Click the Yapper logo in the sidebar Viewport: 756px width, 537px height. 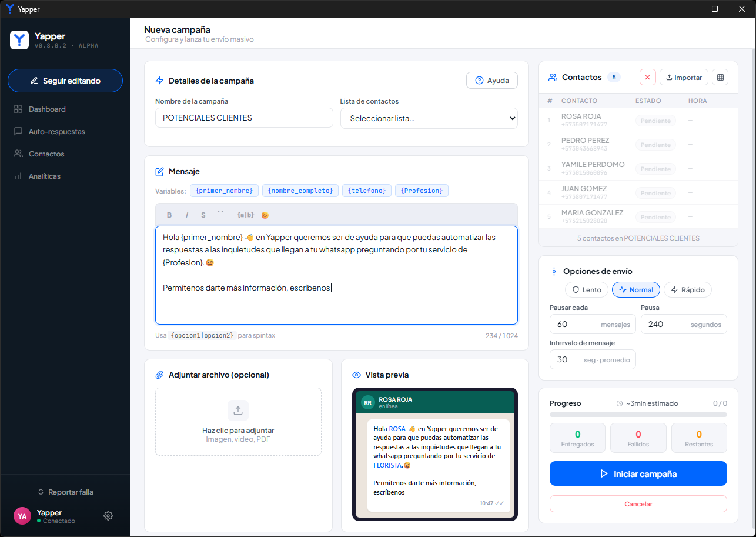pyautogui.click(x=19, y=40)
